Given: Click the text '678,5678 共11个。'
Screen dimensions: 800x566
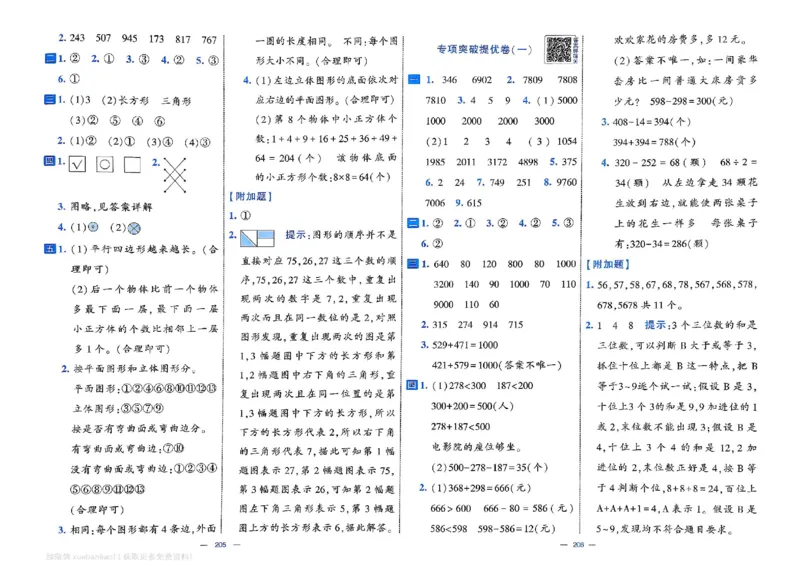Looking at the screenshot, I should (x=640, y=305).
